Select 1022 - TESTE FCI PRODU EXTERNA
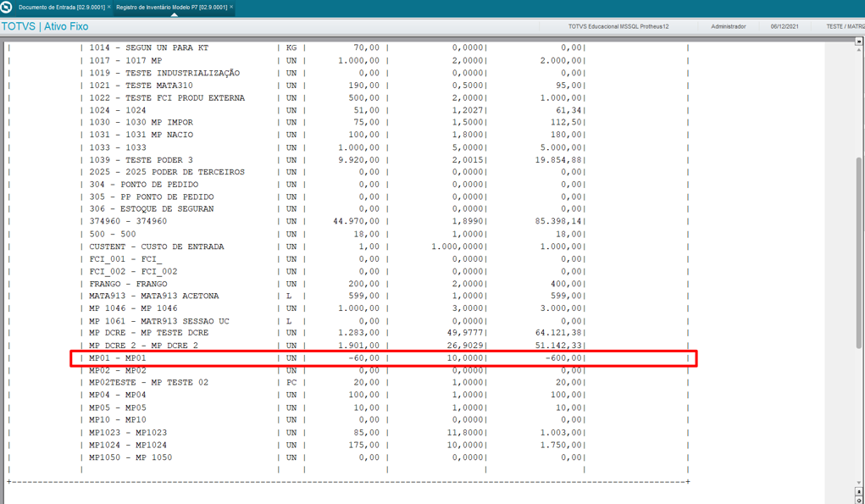Image resolution: width=865 pixels, height=504 pixels. [x=167, y=97]
